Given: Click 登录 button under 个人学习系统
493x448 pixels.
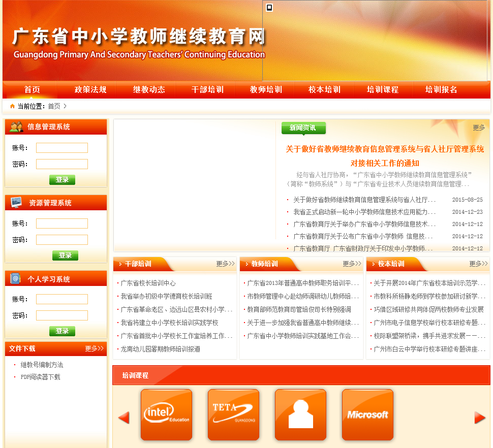Looking at the screenshot, I should [x=62, y=331].
